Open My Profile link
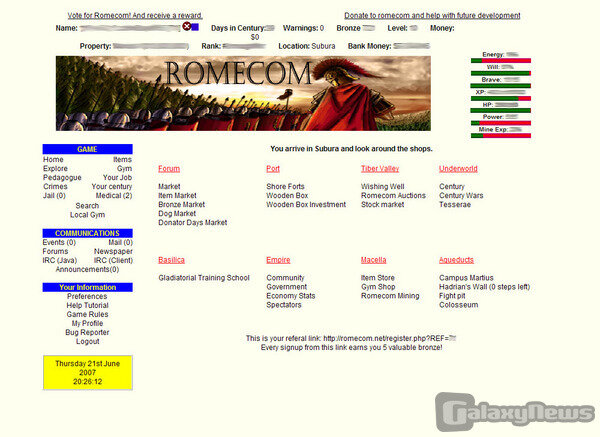The image size is (600, 437). pyautogui.click(x=87, y=323)
